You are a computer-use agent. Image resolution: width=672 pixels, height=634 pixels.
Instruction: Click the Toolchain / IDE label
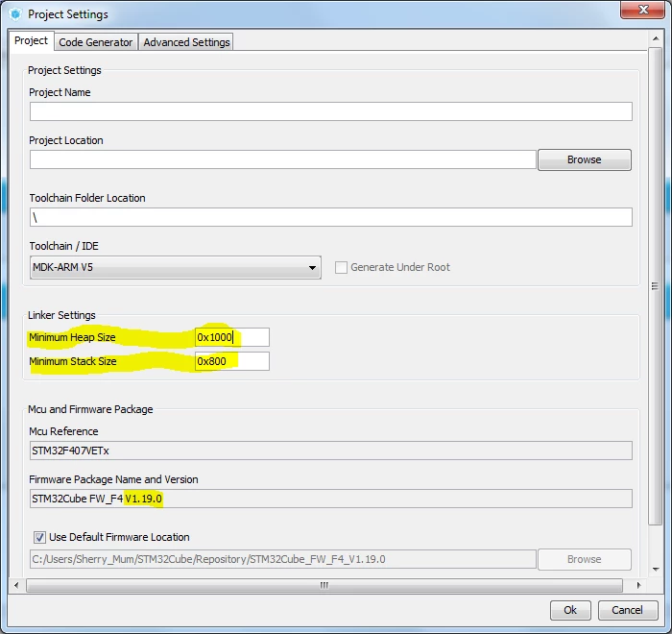point(64,246)
